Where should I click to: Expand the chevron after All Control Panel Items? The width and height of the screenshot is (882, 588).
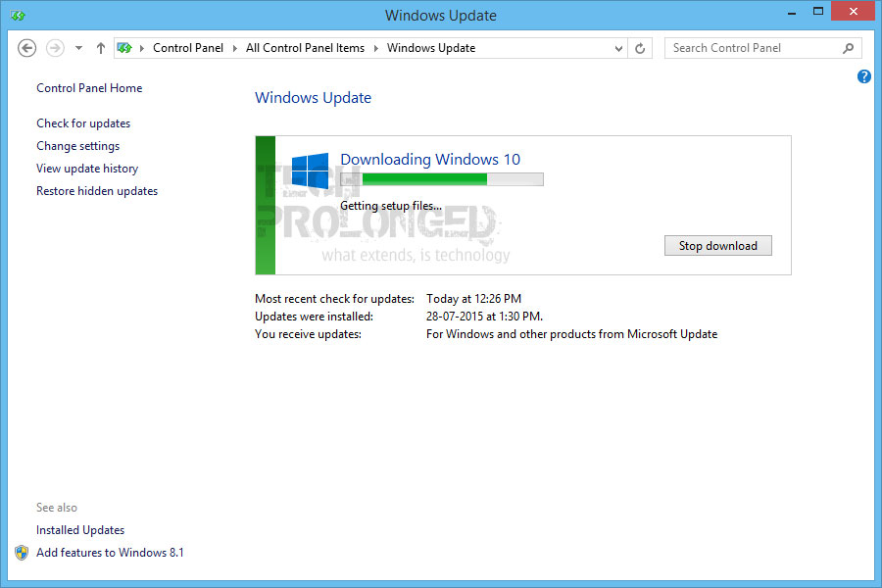pyautogui.click(x=376, y=48)
